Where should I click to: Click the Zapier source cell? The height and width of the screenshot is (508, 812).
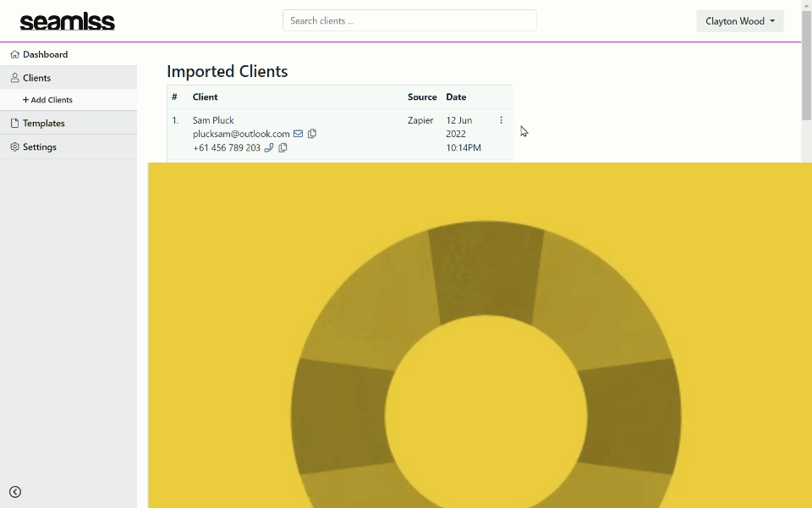[420, 120]
